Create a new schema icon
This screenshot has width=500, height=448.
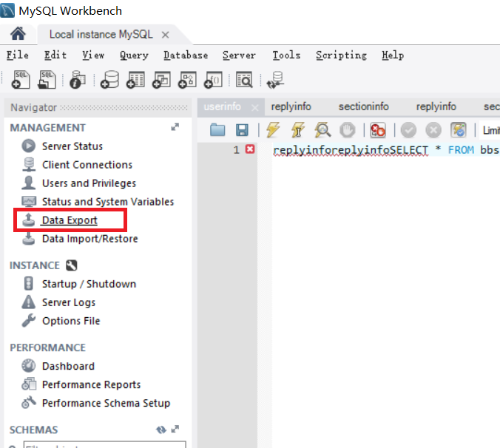(109, 80)
